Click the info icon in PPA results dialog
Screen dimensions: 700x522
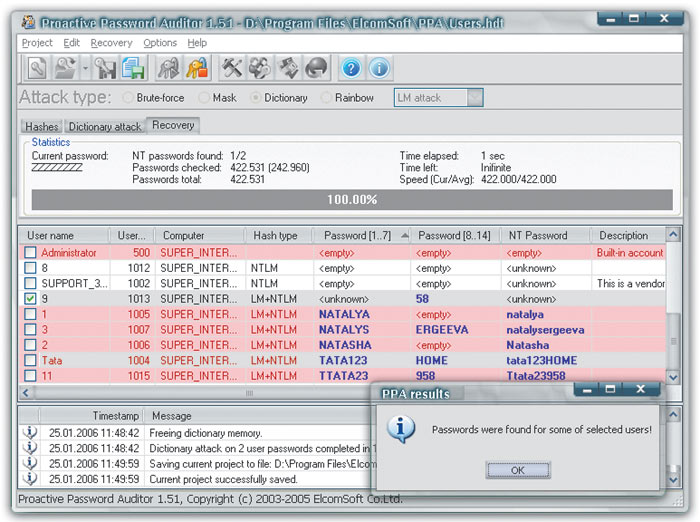click(400, 428)
